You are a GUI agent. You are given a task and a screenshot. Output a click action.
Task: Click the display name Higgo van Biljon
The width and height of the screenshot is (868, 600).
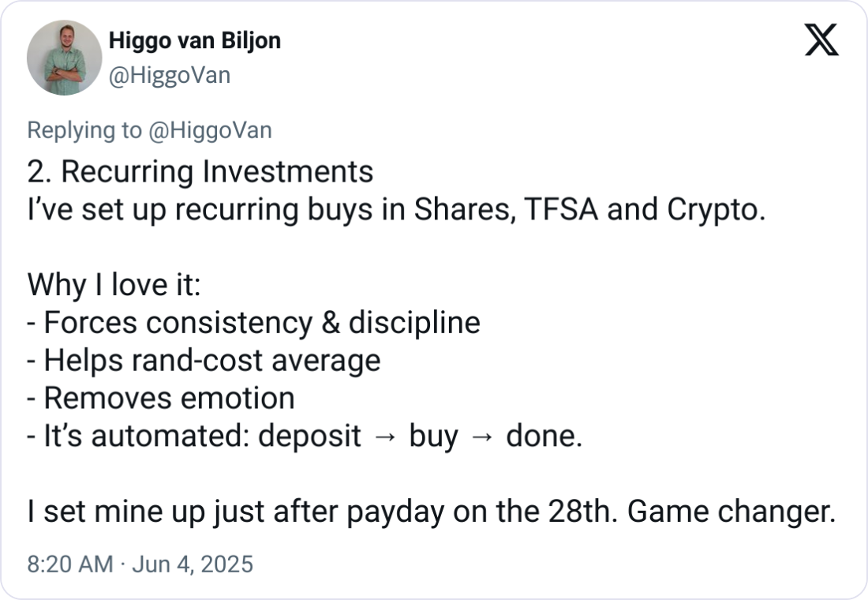194,40
